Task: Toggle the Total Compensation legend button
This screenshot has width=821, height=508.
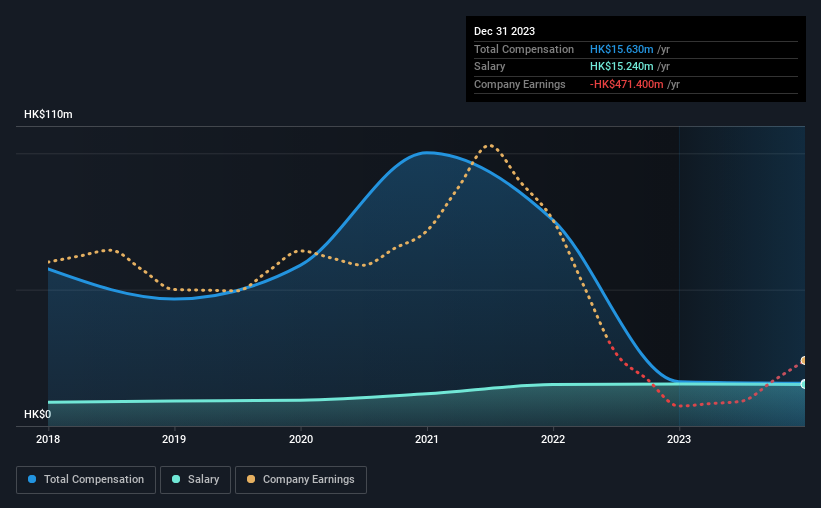Action: click(x=86, y=480)
